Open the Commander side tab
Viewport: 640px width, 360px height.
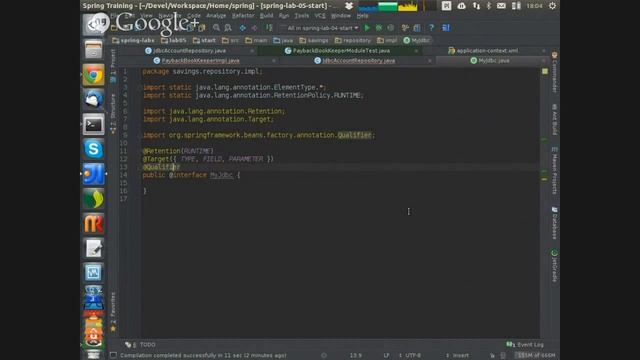pyautogui.click(x=554, y=72)
